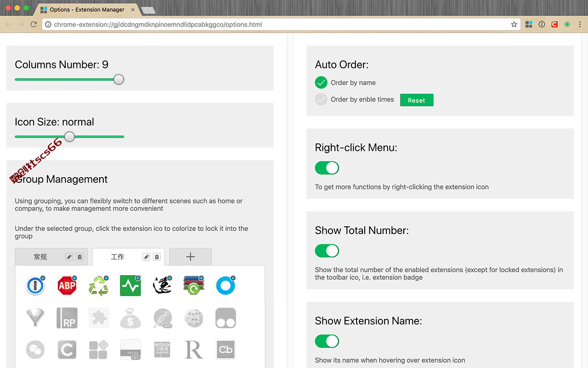
Task: Select the black calligraphy character extension icon
Action: (x=162, y=286)
